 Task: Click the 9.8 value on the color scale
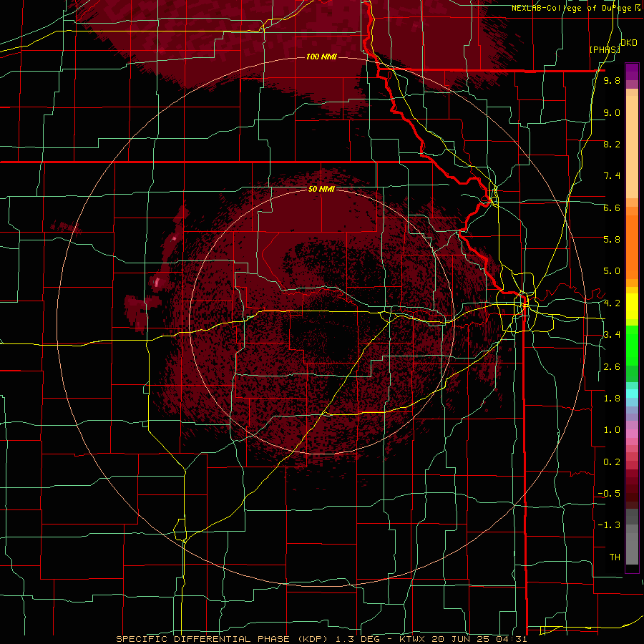[x=612, y=80]
